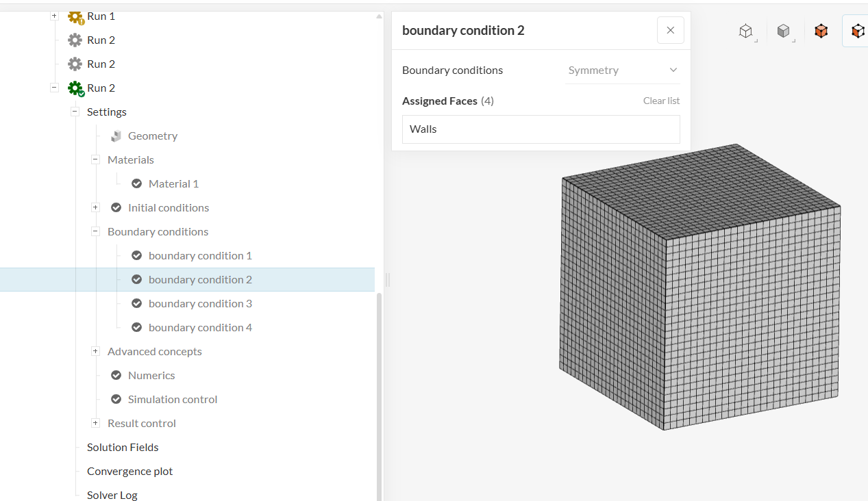Click the Geometry cube icon

click(x=116, y=136)
